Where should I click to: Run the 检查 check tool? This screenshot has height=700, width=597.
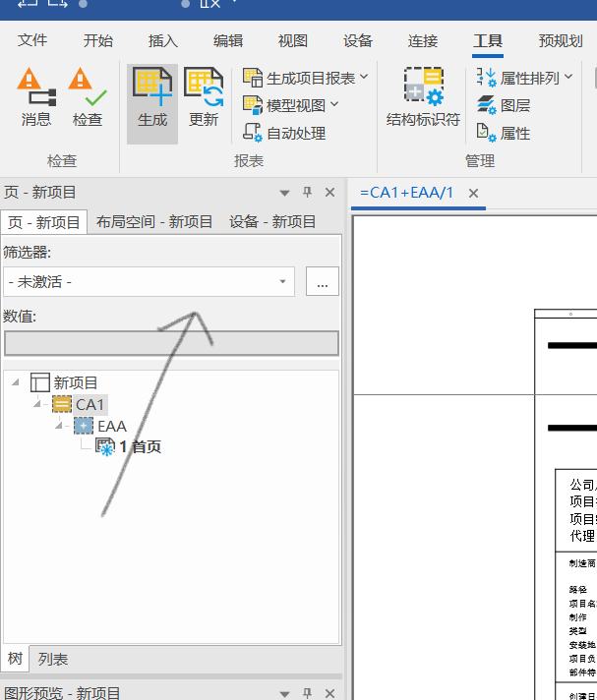[88, 98]
